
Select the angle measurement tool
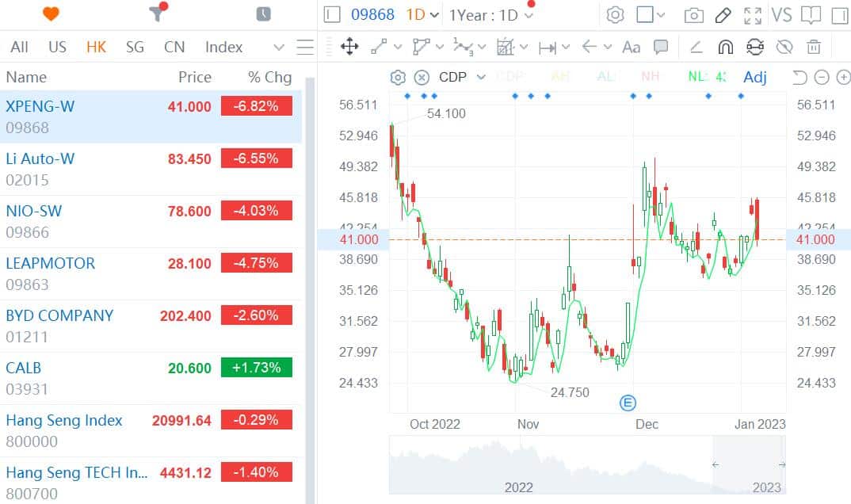coord(695,48)
